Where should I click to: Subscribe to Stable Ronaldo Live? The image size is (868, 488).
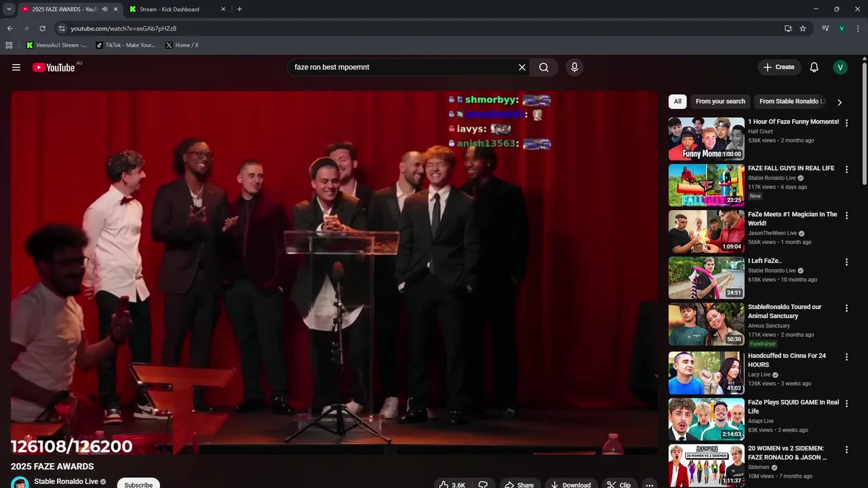138,484
